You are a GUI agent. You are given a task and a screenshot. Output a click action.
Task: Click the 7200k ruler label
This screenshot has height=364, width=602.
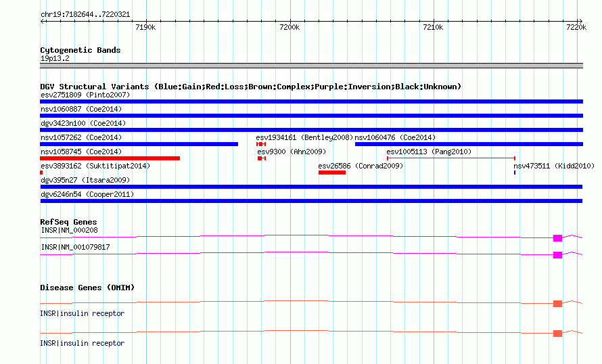(x=290, y=27)
